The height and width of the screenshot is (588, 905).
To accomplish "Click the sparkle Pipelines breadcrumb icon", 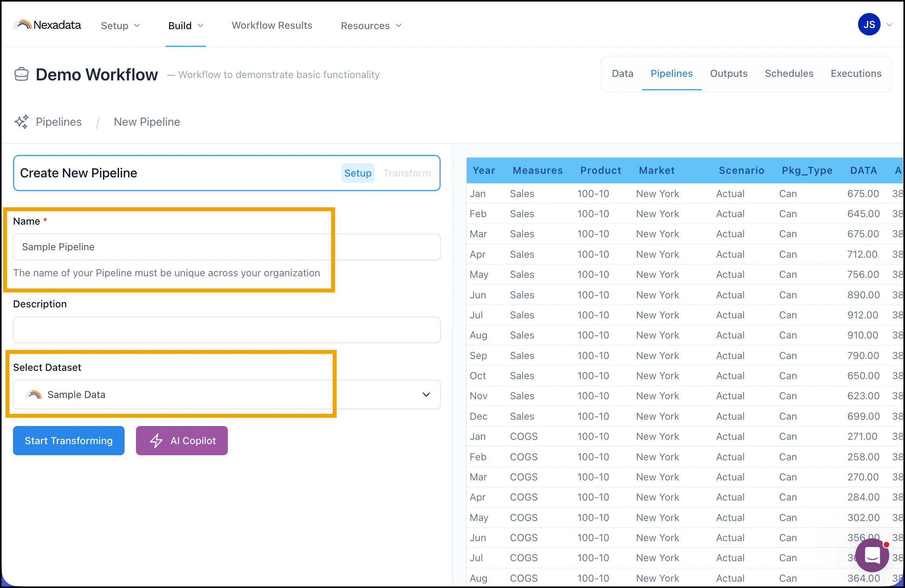I will [x=22, y=122].
